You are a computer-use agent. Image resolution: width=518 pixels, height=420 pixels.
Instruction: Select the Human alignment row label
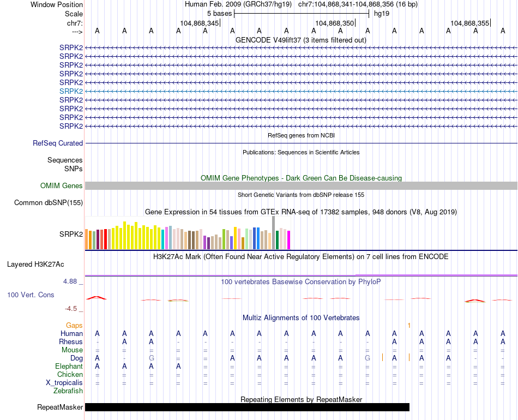pos(71,334)
